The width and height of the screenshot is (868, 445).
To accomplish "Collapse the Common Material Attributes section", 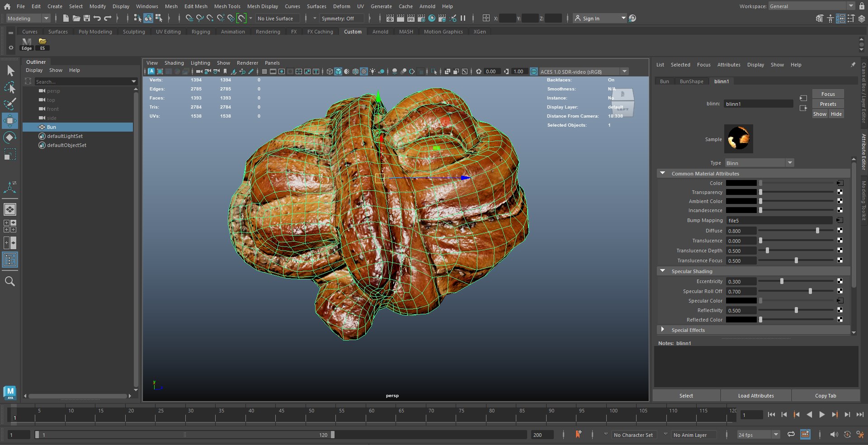I will tap(662, 173).
